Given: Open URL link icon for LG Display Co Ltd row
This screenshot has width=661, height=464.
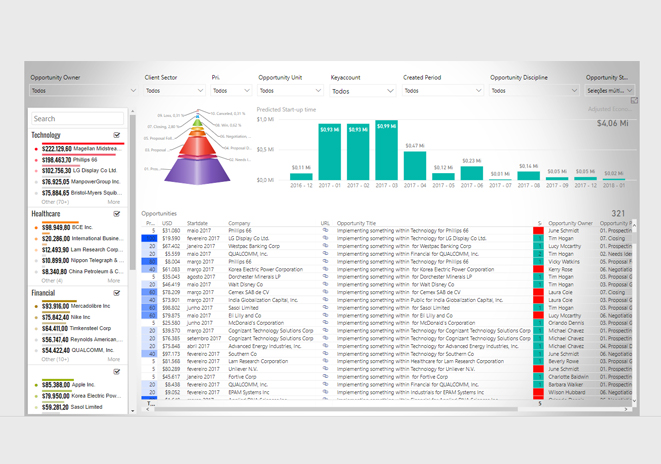Looking at the screenshot, I should (325, 238).
